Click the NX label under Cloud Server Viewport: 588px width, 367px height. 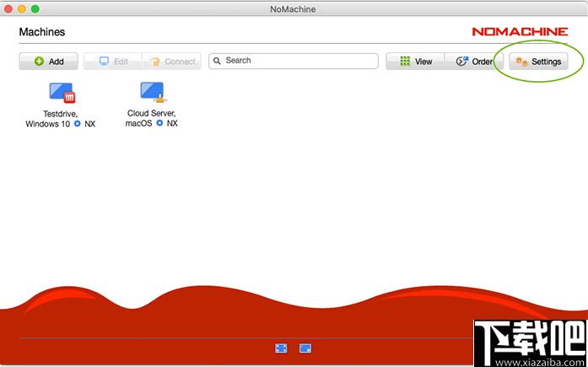(x=172, y=123)
